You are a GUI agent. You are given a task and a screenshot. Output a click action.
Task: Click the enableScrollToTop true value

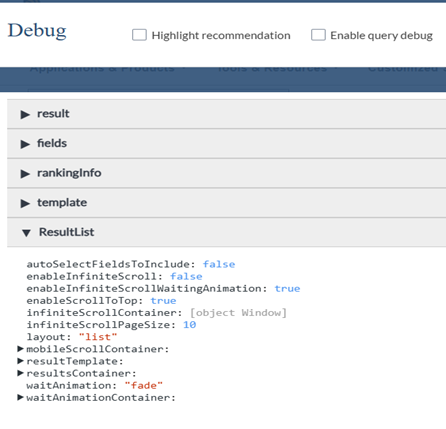(x=163, y=301)
